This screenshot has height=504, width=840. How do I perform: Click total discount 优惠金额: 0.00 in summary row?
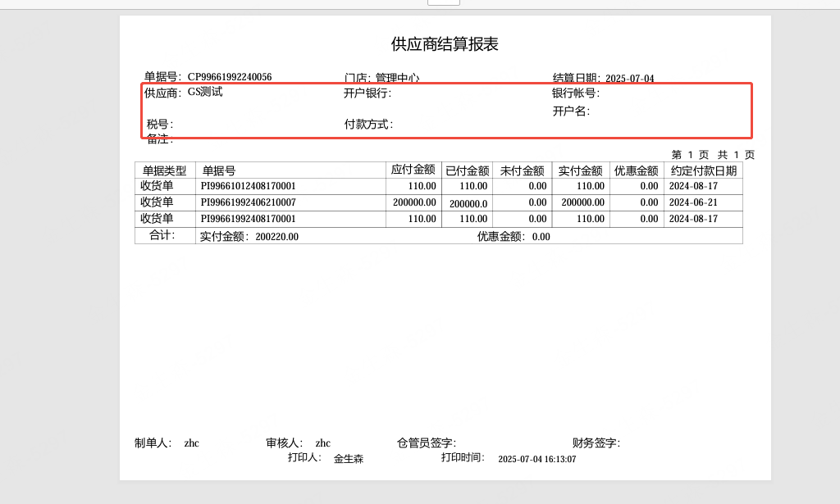[514, 237]
